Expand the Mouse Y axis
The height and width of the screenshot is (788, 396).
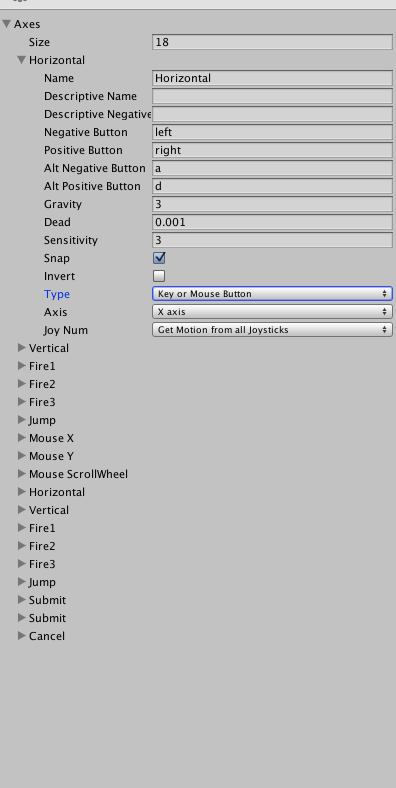click(x=22, y=456)
